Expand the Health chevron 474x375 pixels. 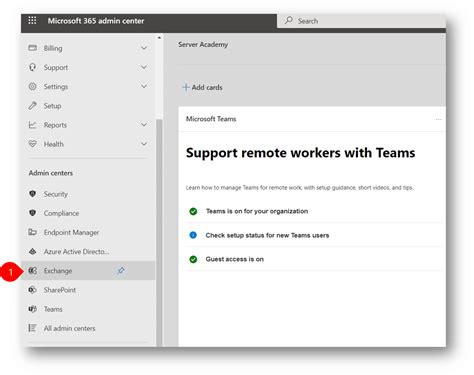[x=144, y=144]
